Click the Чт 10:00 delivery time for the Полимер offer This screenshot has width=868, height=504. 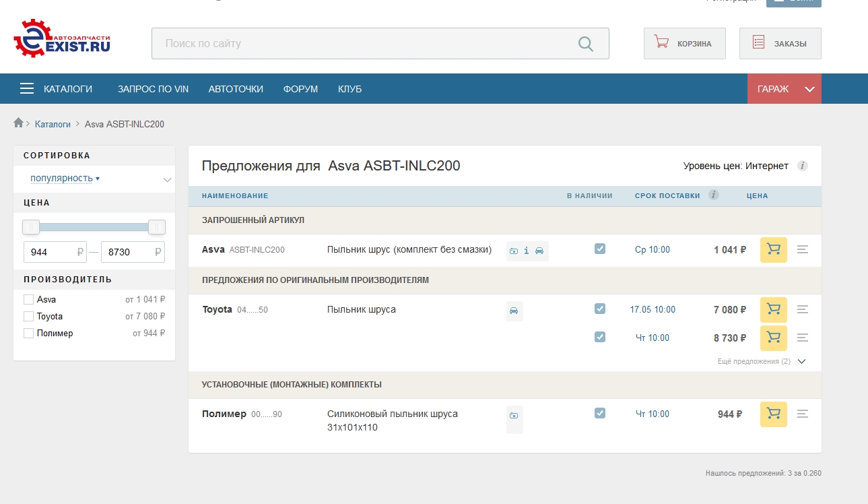pos(653,414)
